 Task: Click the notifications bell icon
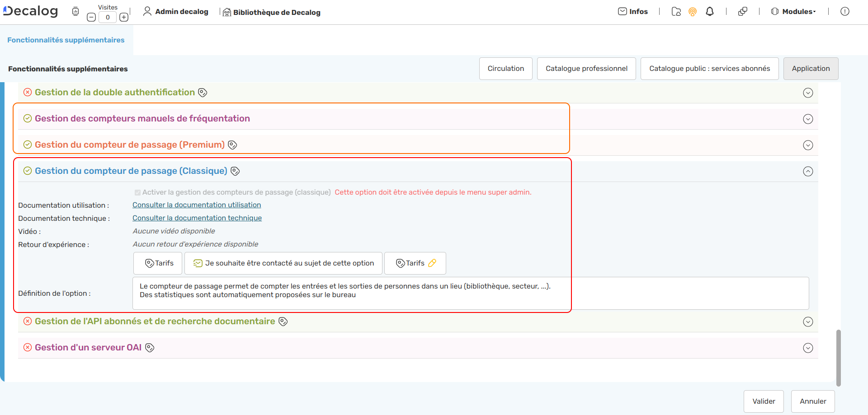point(710,12)
